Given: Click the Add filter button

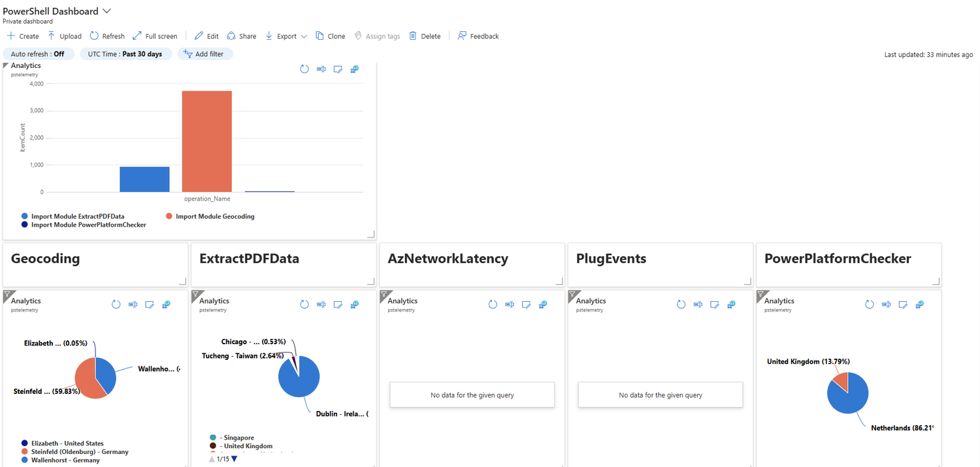Looking at the screenshot, I should (x=205, y=54).
